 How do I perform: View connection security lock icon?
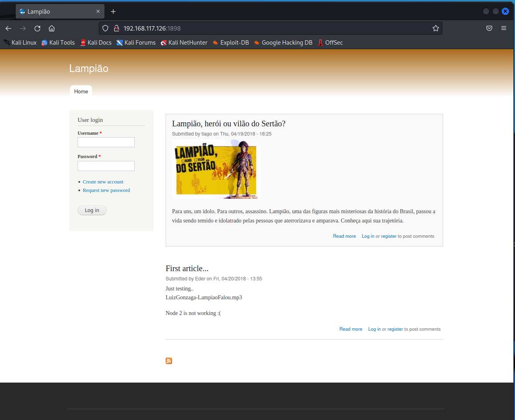117,28
